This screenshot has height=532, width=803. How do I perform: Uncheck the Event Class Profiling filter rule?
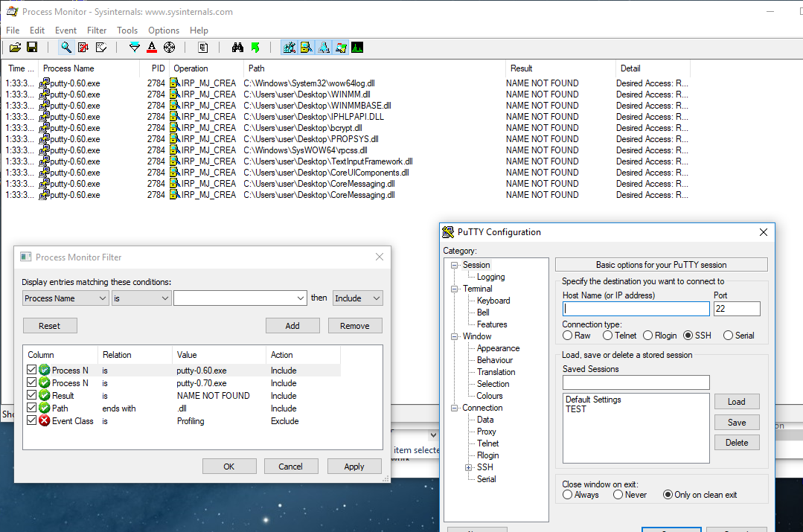pyautogui.click(x=31, y=420)
